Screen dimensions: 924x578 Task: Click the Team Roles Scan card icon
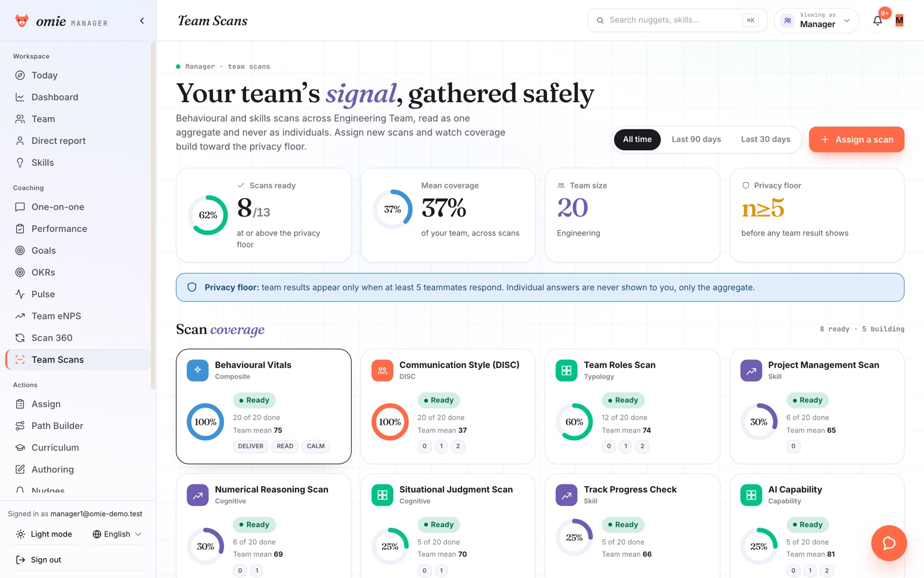coord(567,370)
